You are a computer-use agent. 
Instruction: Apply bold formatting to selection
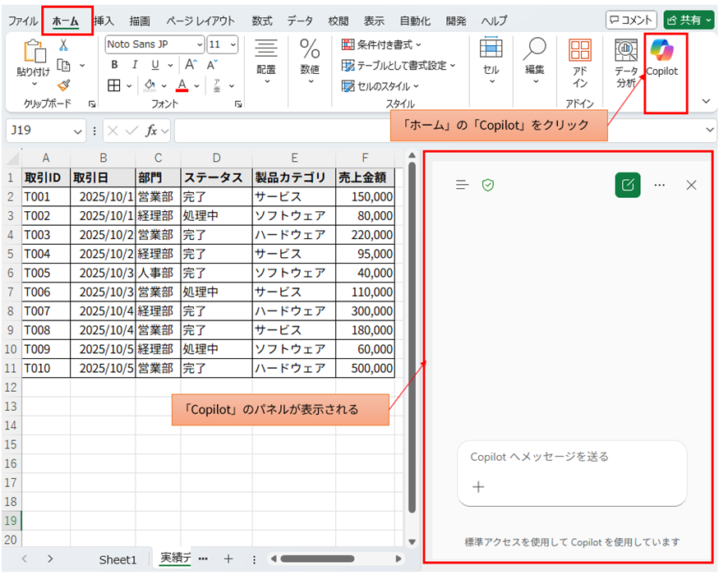tap(113, 62)
